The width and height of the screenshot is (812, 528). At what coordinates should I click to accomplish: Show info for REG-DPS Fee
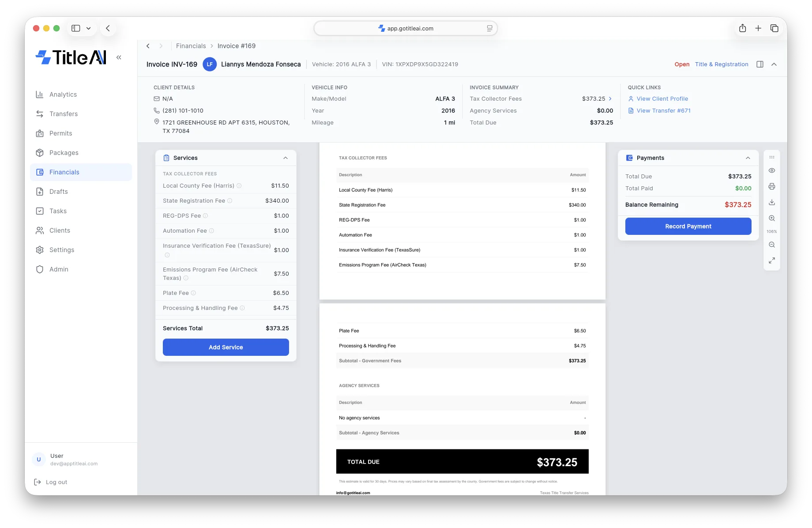pos(205,216)
